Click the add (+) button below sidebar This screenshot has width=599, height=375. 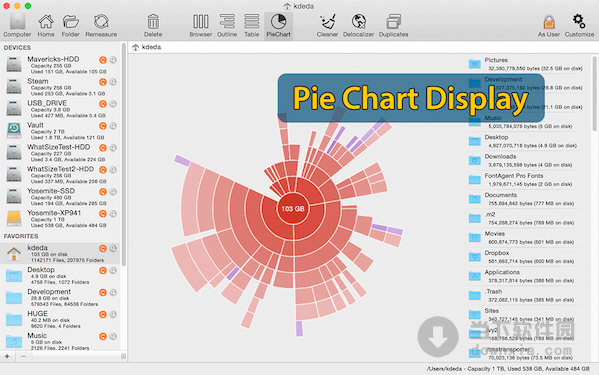click(x=7, y=356)
